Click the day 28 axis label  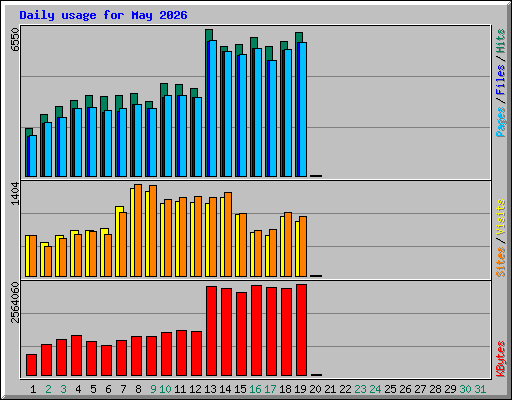coord(435,389)
